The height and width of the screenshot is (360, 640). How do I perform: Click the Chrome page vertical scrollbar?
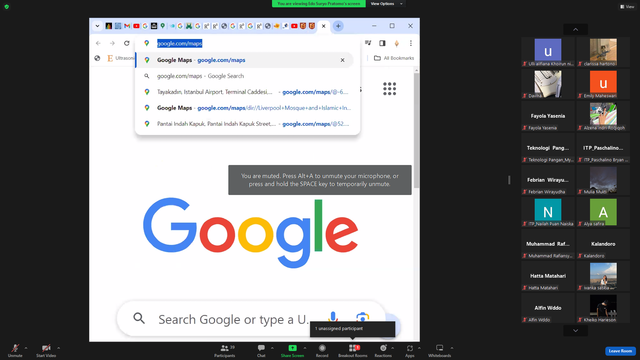click(x=416, y=131)
